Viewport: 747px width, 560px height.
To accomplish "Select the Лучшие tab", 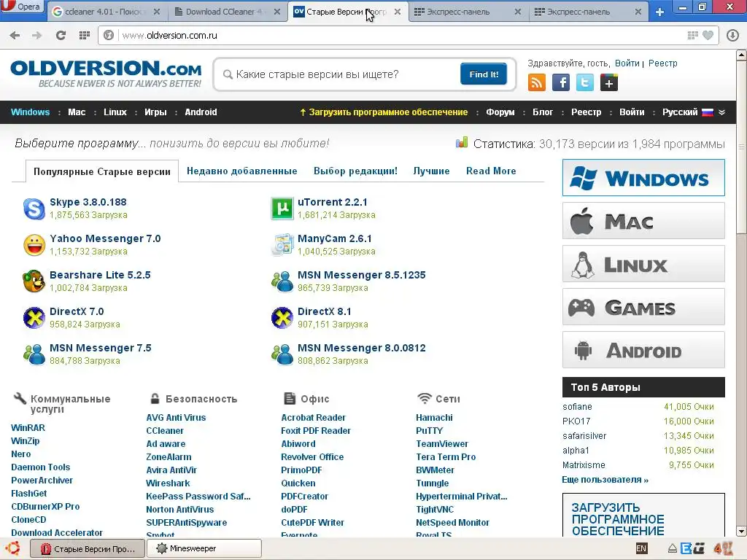I will [x=432, y=171].
